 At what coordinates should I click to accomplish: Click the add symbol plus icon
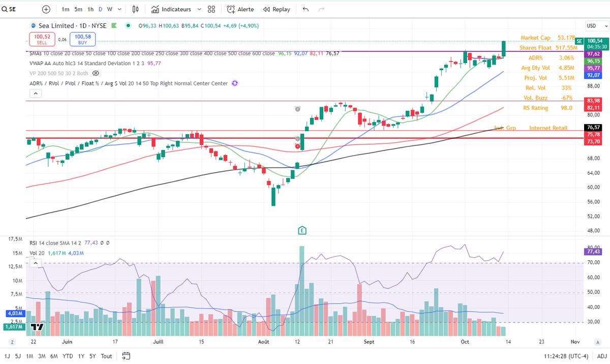(x=46, y=9)
